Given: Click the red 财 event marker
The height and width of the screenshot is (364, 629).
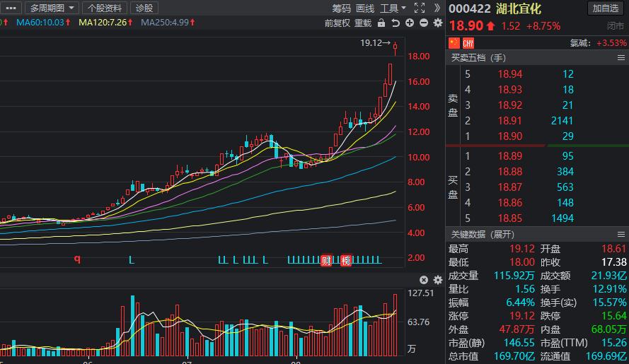Looking at the screenshot, I should point(326,260).
